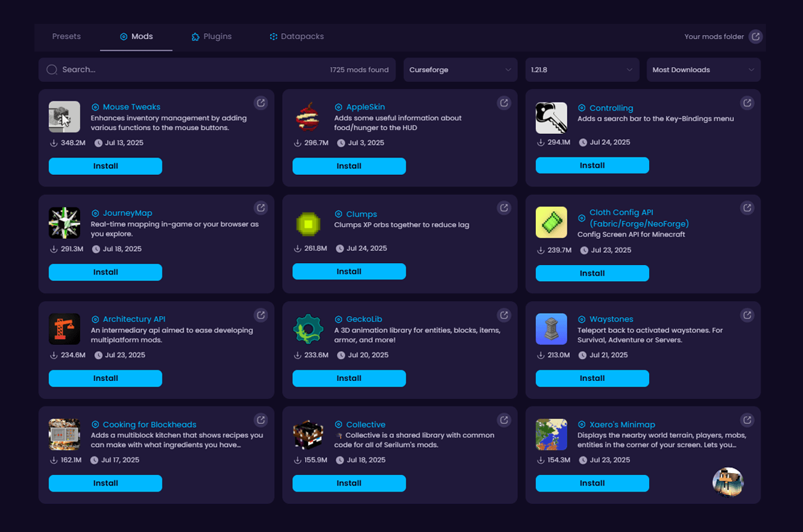
Task: Click the Collective block head thumbnail
Action: (308, 435)
